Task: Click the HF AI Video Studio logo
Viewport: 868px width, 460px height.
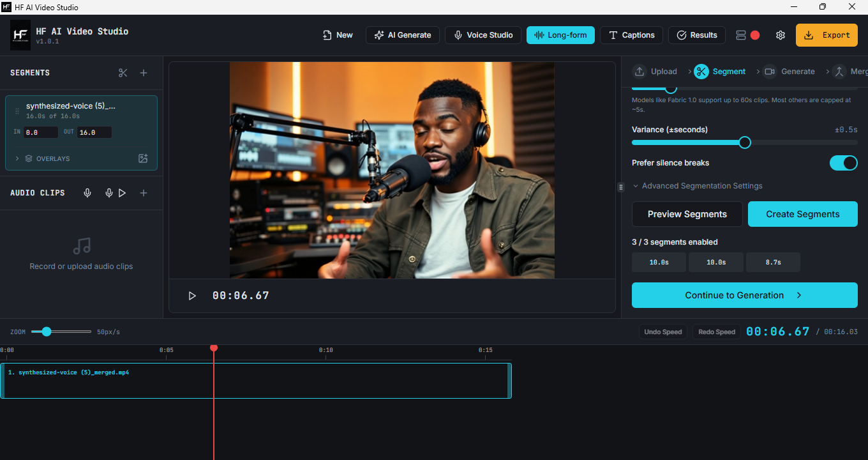Action: tap(20, 35)
